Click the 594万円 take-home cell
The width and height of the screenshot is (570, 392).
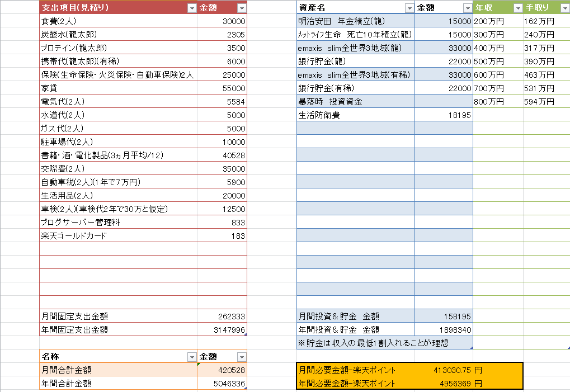pos(547,102)
